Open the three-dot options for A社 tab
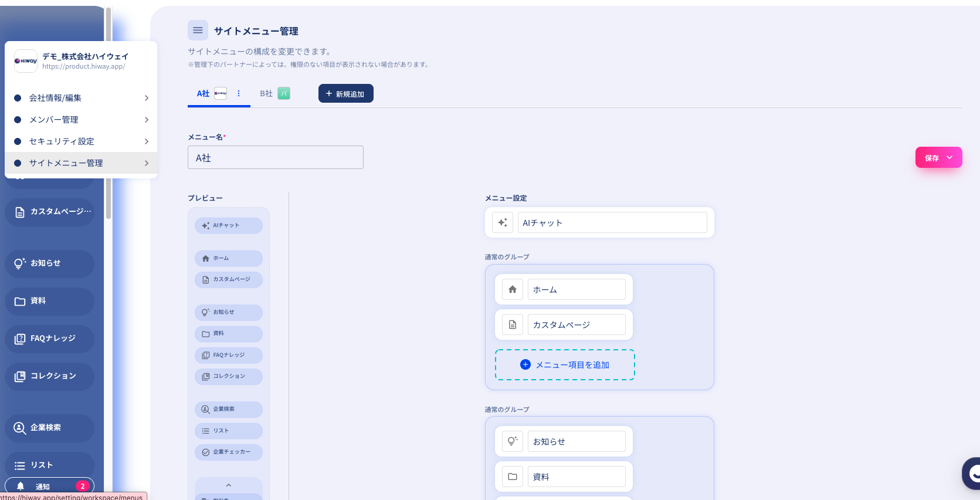 (239, 93)
